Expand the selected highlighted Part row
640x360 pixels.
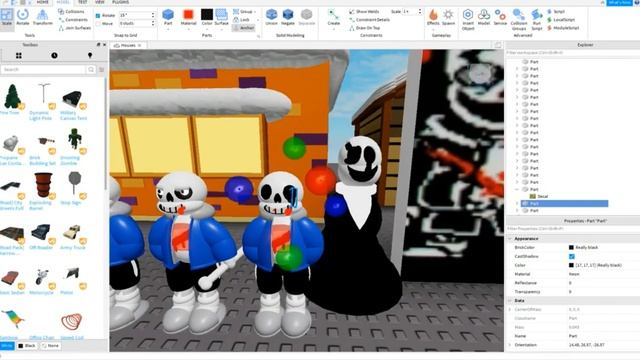click(517, 203)
